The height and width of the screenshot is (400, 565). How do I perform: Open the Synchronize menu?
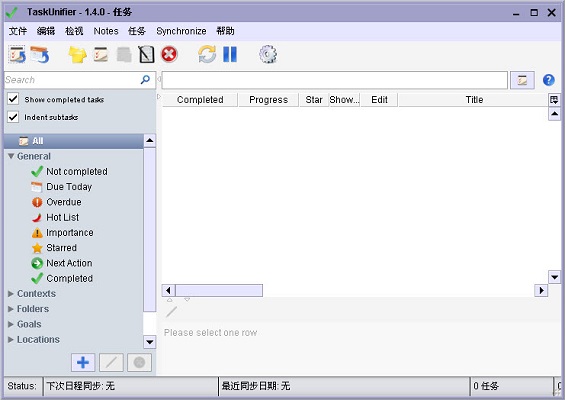[x=181, y=31]
